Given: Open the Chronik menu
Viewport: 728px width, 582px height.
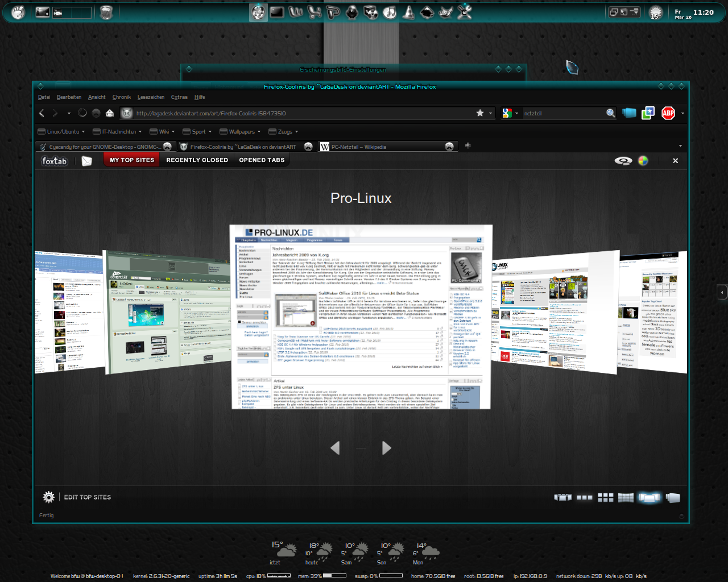Looking at the screenshot, I should [x=122, y=97].
